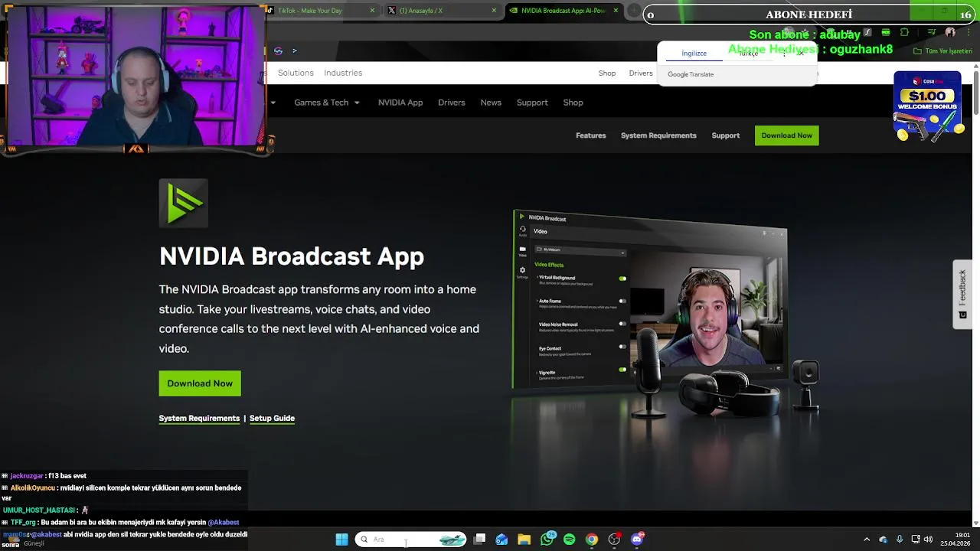
Task: Toggle the Vignette switch in preview
Action: 622,370
